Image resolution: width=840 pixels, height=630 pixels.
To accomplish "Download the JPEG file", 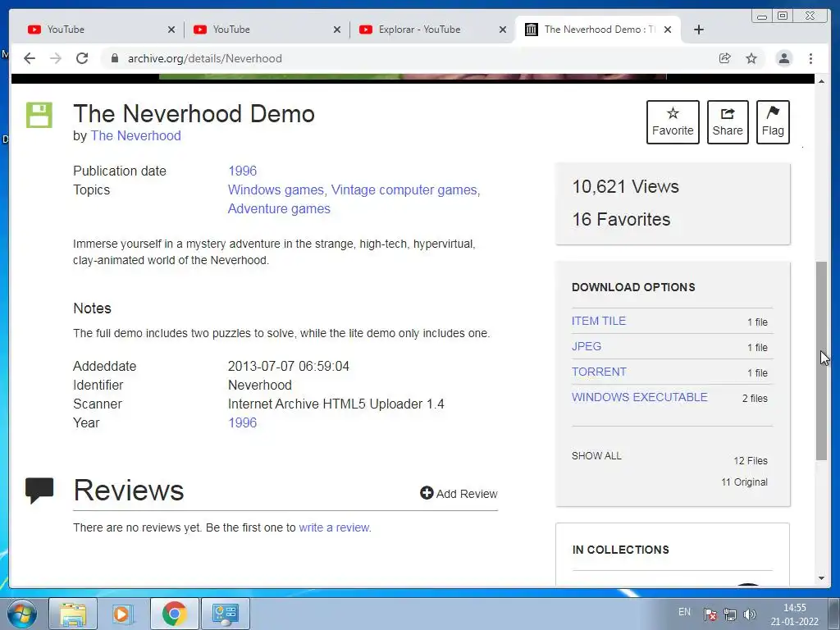I will coord(587,346).
